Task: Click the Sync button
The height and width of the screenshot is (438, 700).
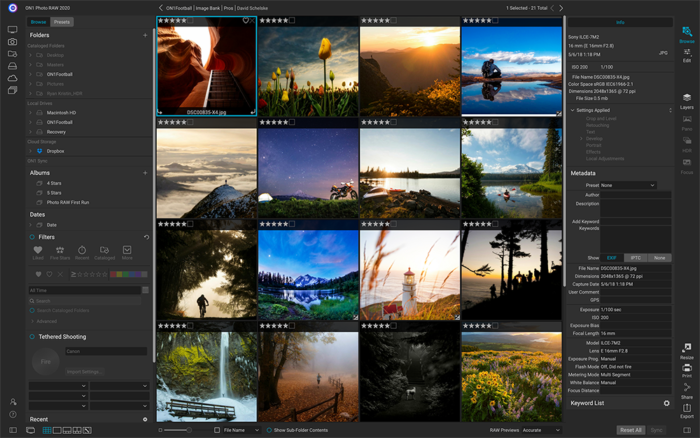Action: (656, 430)
